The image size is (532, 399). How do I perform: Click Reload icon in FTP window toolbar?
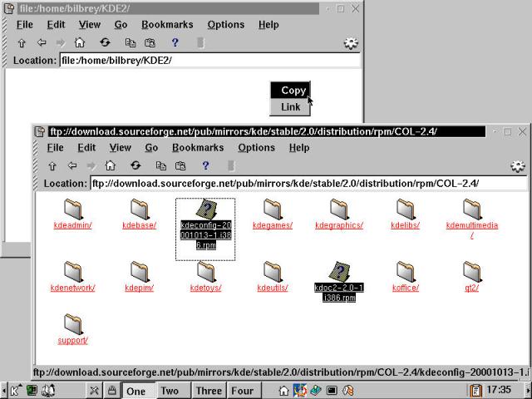[135, 165]
